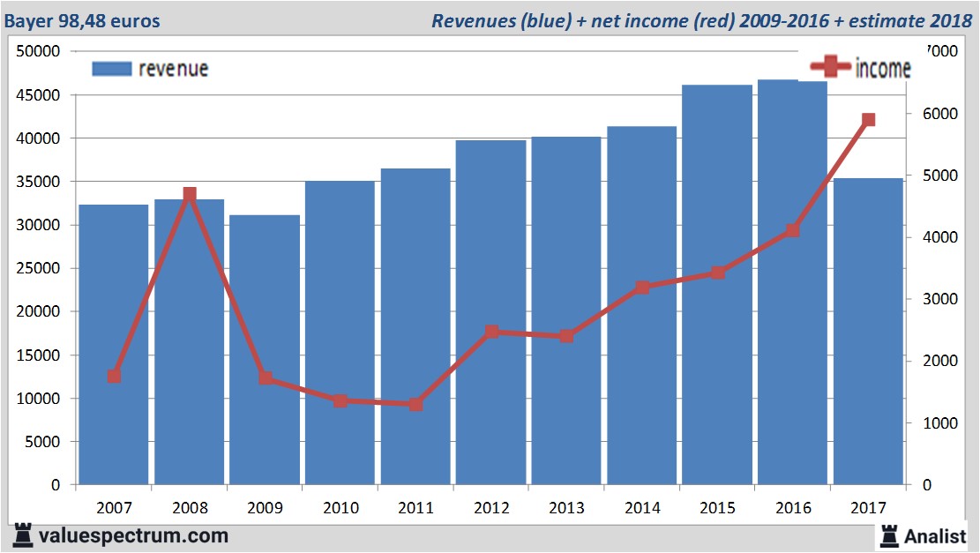980x553 pixels.
Task: Click the Analist chess rook icon
Action: click(889, 535)
